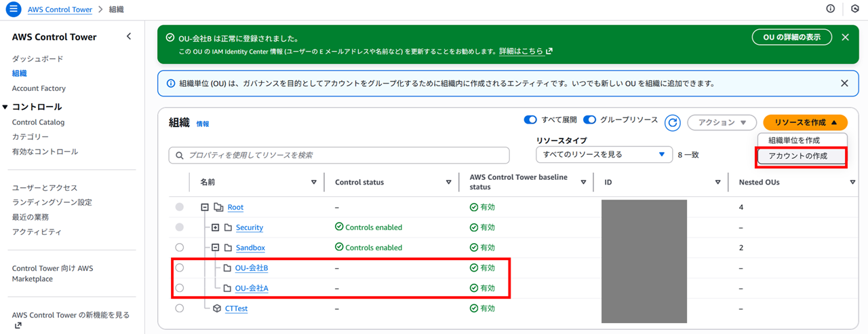Image resolution: width=868 pixels, height=334 pixels.
Task: Click the folder icon beside Sandbox
Action: pos(228,248)
